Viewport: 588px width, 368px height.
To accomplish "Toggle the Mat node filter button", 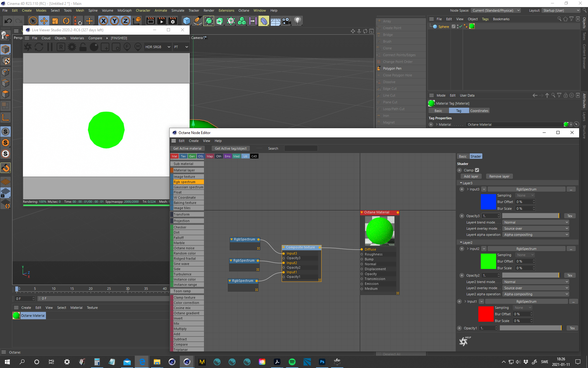I will point(174,156).
